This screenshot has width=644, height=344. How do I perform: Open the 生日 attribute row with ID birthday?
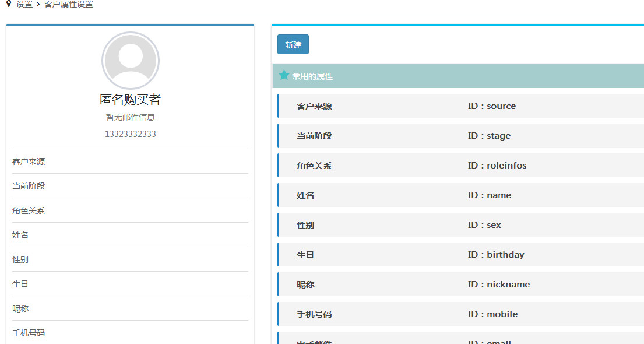[x=460, y=255]
